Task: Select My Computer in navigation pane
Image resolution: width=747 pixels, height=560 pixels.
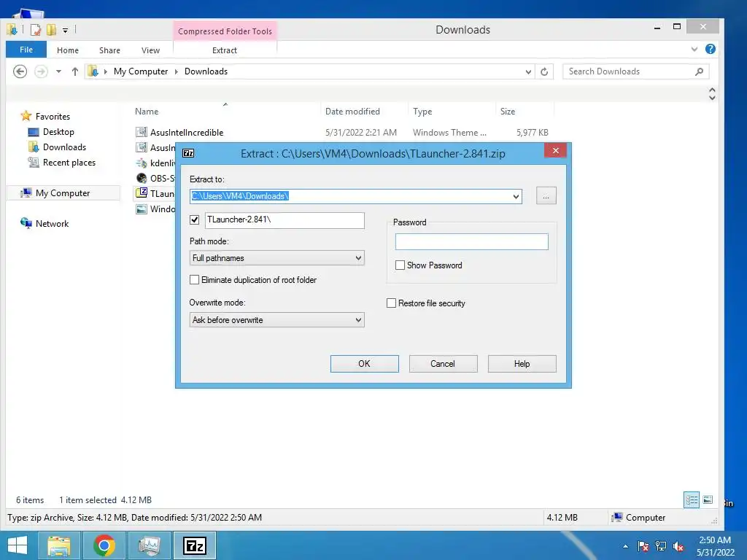Action: [63, 192]
